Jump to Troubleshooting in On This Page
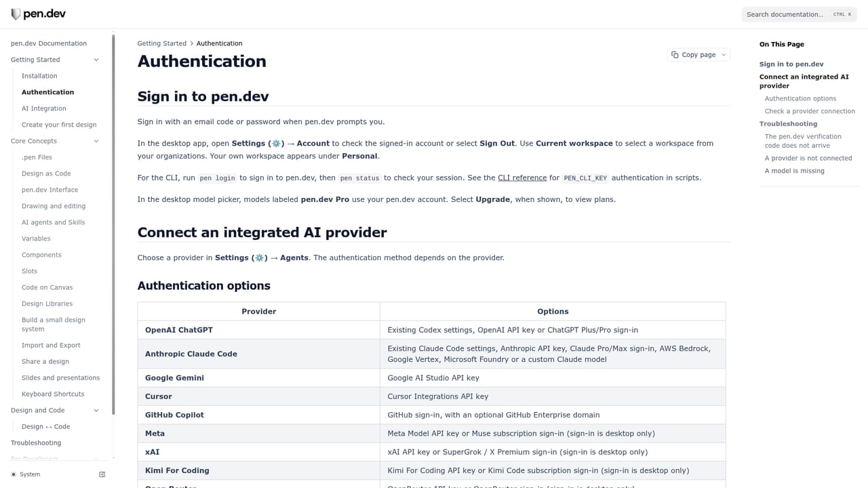The image size is (868, 488). pos(788,124)
